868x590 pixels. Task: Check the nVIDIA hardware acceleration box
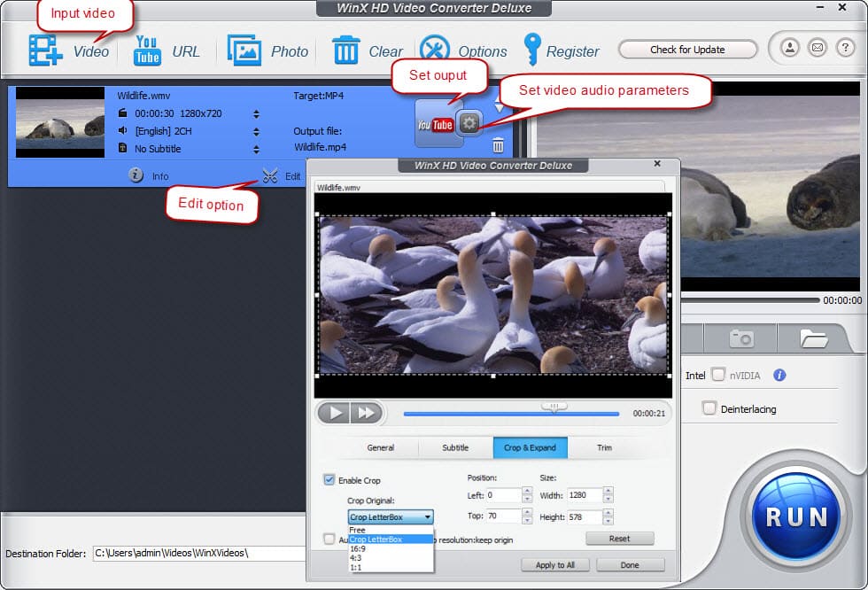point(718,375)
